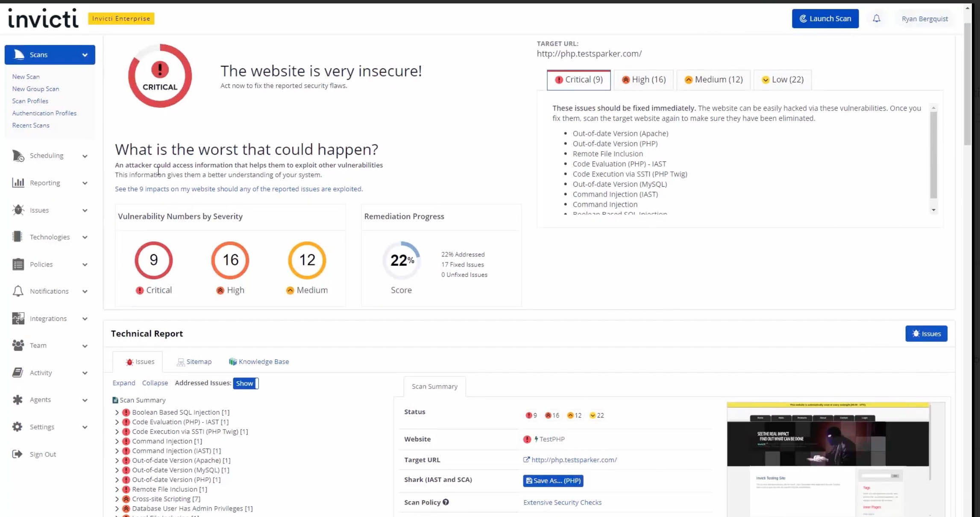
Task: Click the Scan Summary document icon in tree
Action: point(115,400)
